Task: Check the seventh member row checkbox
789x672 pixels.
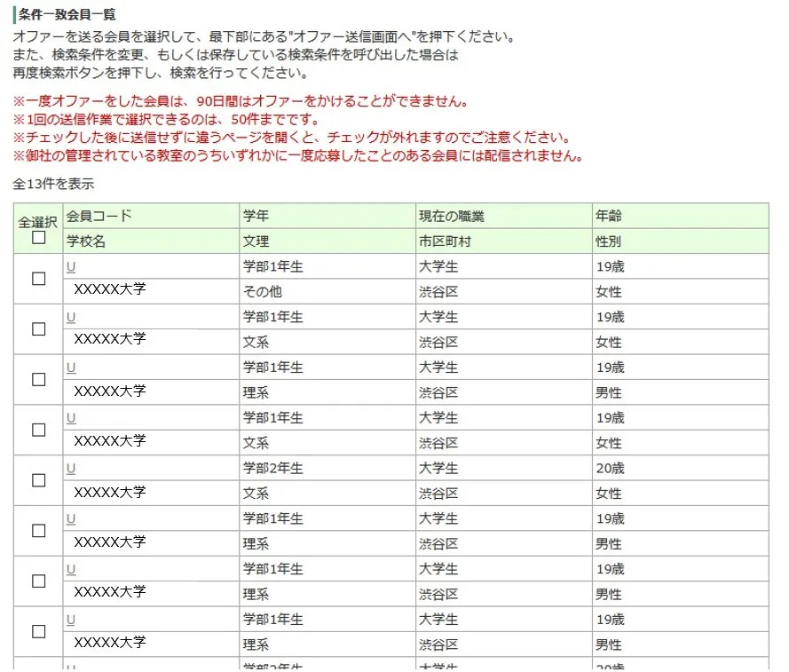Action: (38, 581)
